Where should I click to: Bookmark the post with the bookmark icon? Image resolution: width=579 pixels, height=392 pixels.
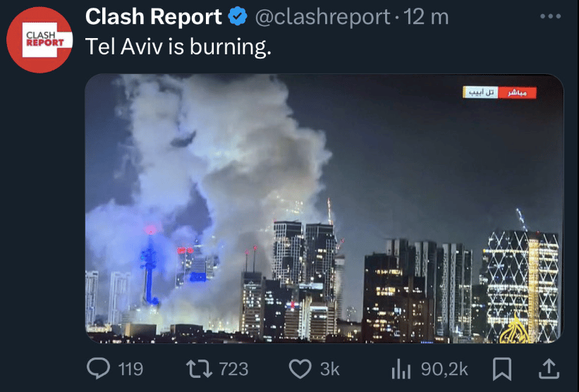[502, 369]
